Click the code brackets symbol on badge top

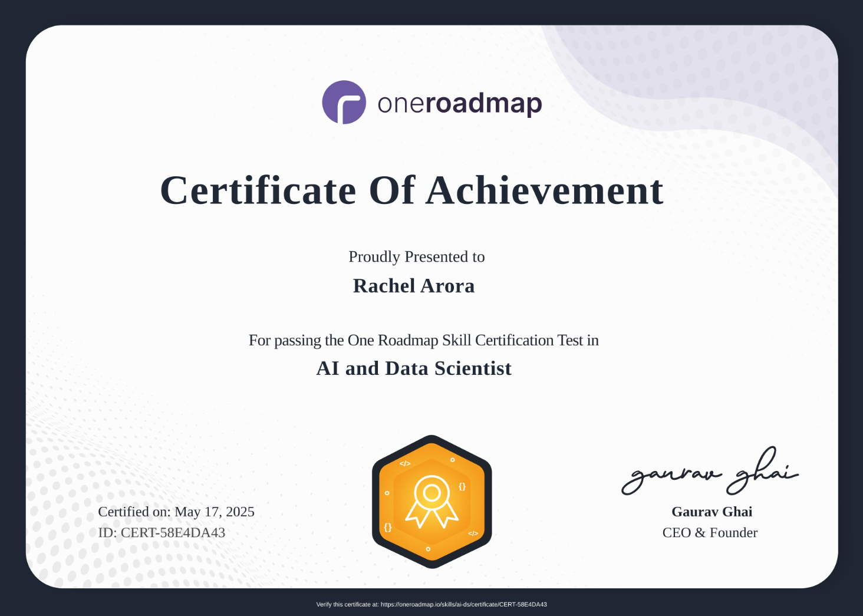point(404,464)
